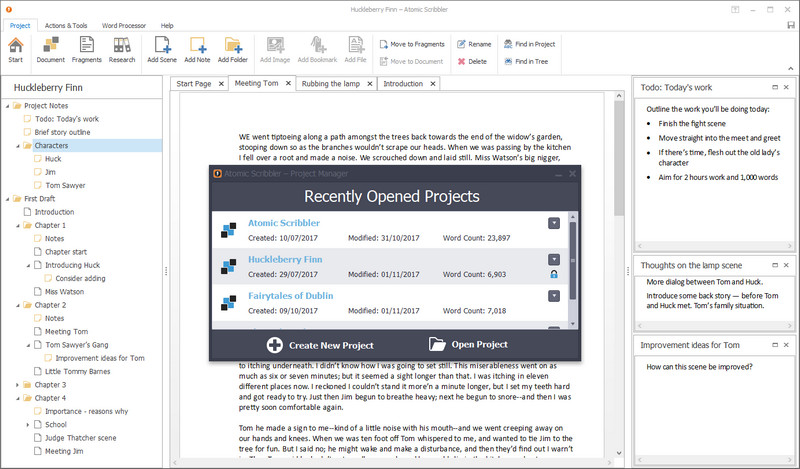The height and width of the screenshot is (469, 800).
Task: Switch to the Start Page document tab
Action: 194,84
